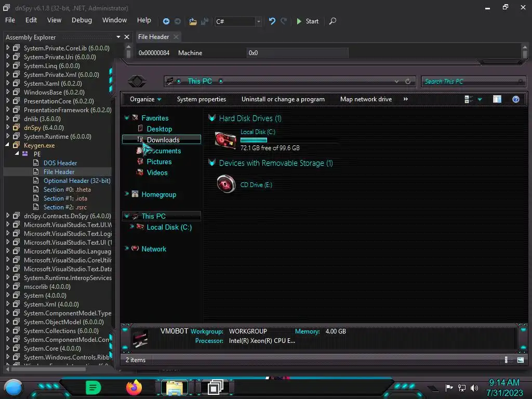Viewport: 532px width, 399px height.
Task: Click Map network drive
Action: [366, 99]
